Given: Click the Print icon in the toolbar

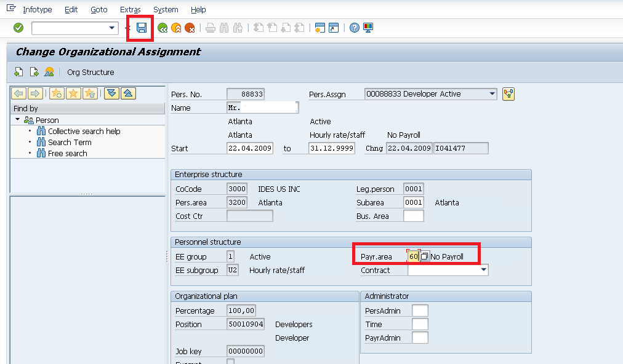Looking at the screenshot, I should [210, 28].
